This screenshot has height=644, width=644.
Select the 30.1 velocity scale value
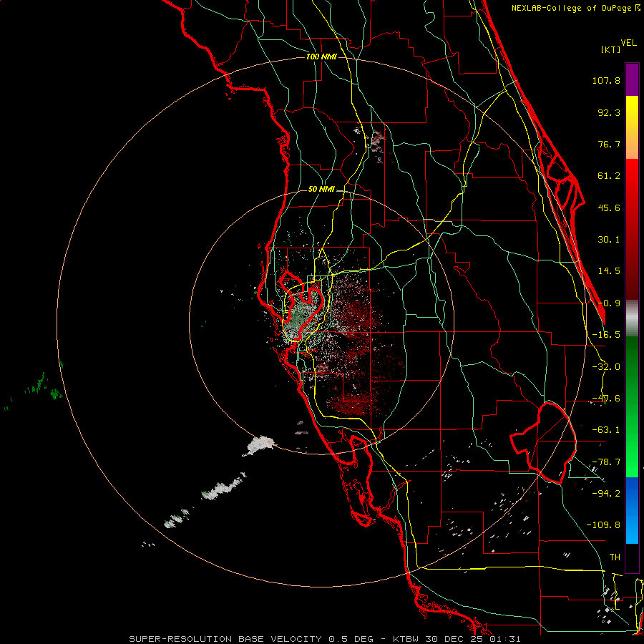[609, 240]
